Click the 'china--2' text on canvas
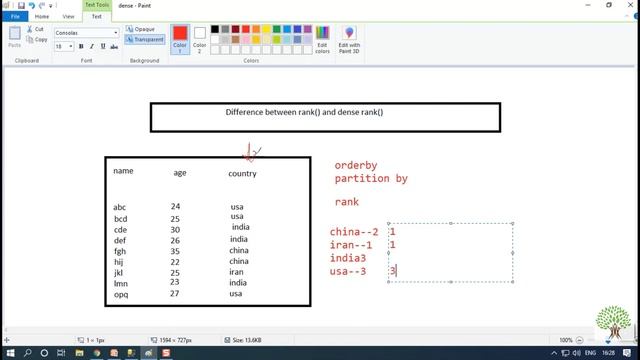The image size is (640, 360). (x=354, y=232)
